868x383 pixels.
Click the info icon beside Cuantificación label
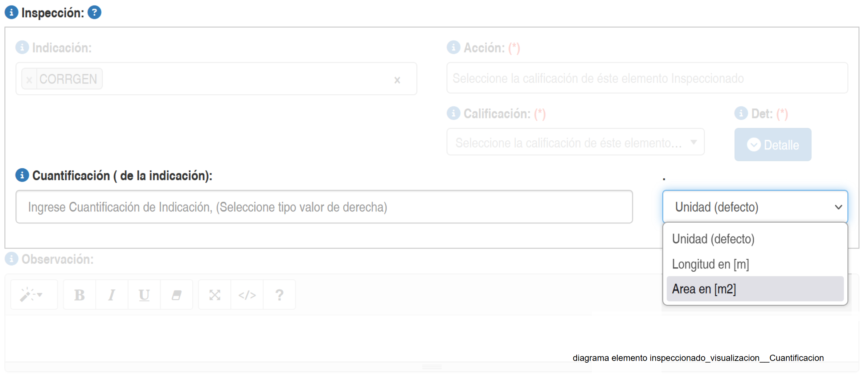pyautogui.click(x=22, y=175)
